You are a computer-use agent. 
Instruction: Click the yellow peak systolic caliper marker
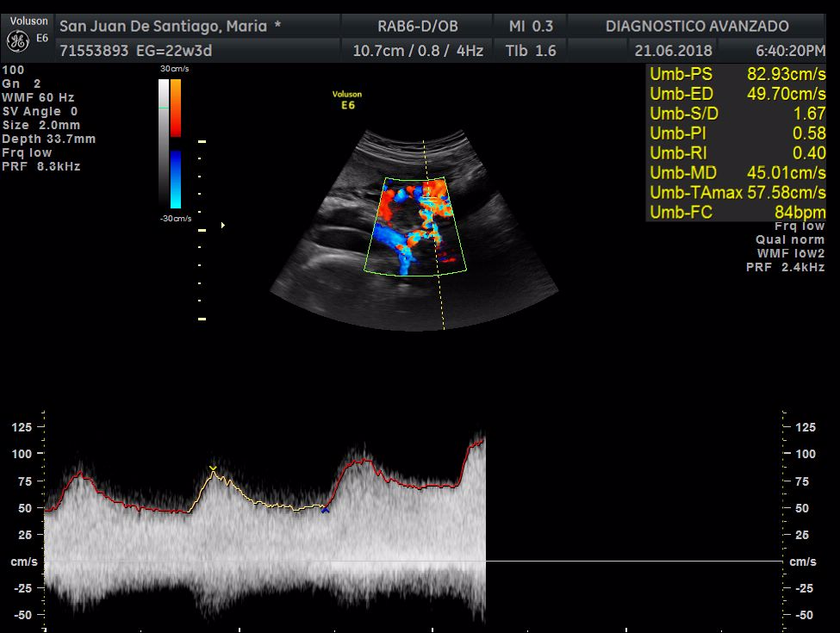point(213,469)
